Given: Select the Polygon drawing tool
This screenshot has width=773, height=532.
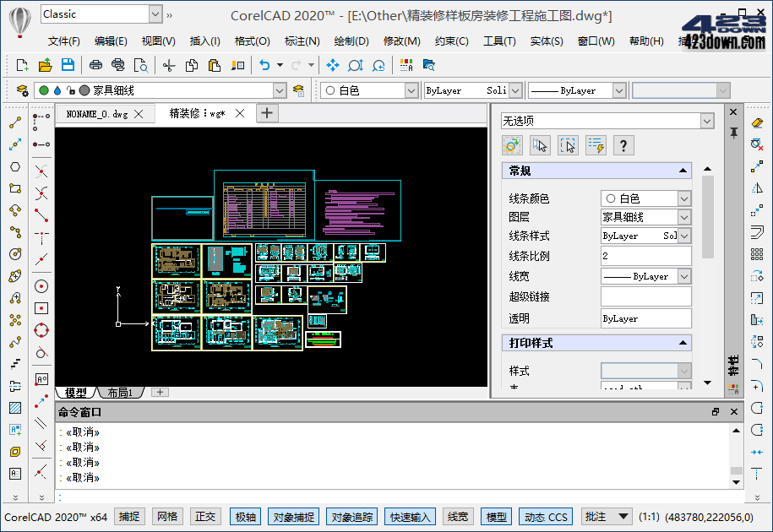Looking at the screenshot, I should (14, 166).
